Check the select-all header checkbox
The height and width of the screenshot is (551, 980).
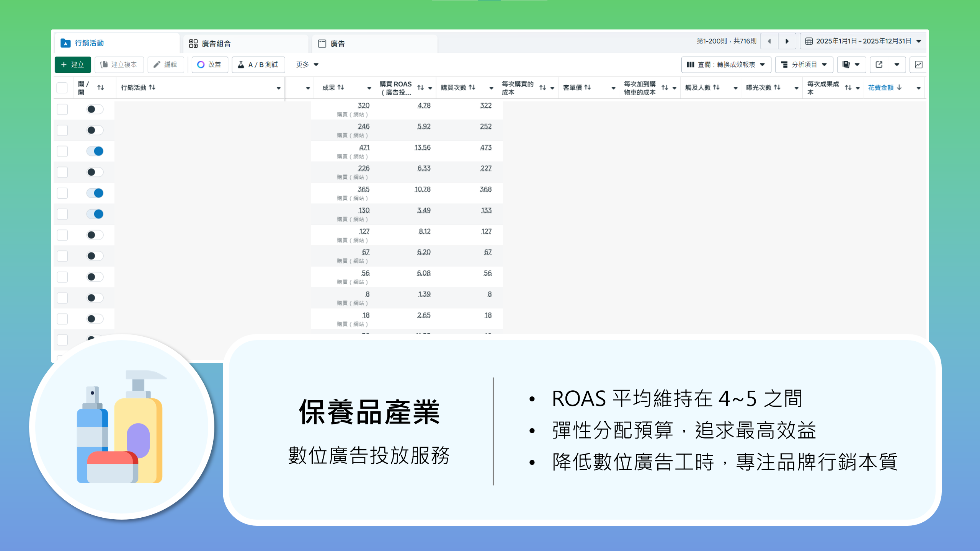pyautogui.click(x=62, y=88)
